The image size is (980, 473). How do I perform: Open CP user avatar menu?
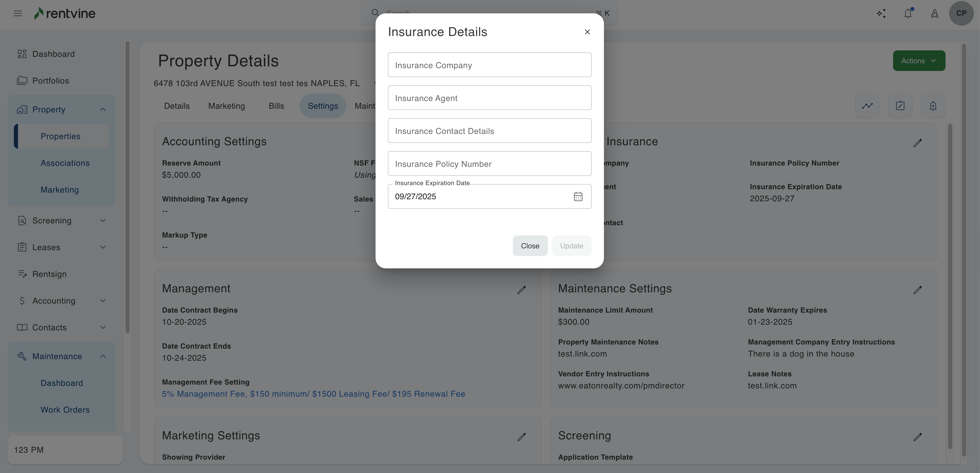point(961,13)
